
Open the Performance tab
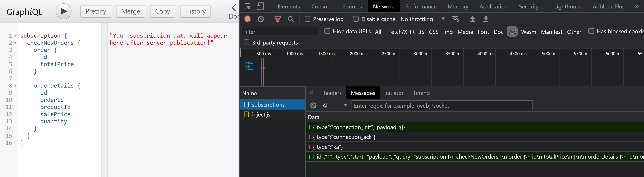tap(421, 7)
